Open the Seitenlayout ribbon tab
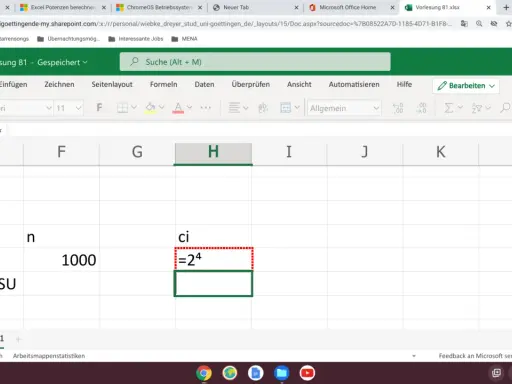Screen dimensions: 512x384 [112, 84]
